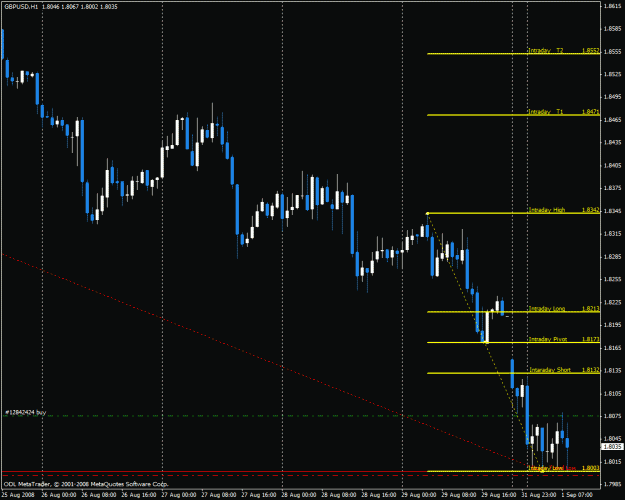Select the Intraday Pivot 1.8171 label
Viewport: 625px width, 500px height.
(x=564, y=339)
